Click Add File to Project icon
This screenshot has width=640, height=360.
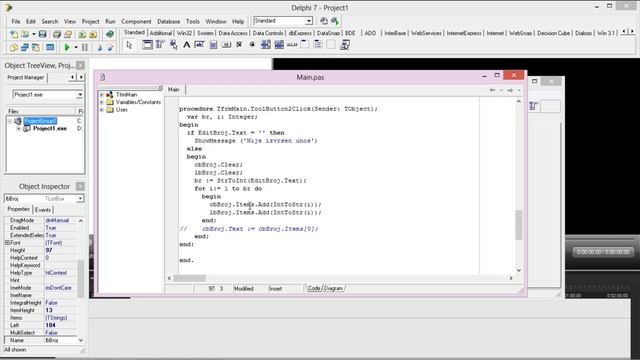[x=82, y=35]
